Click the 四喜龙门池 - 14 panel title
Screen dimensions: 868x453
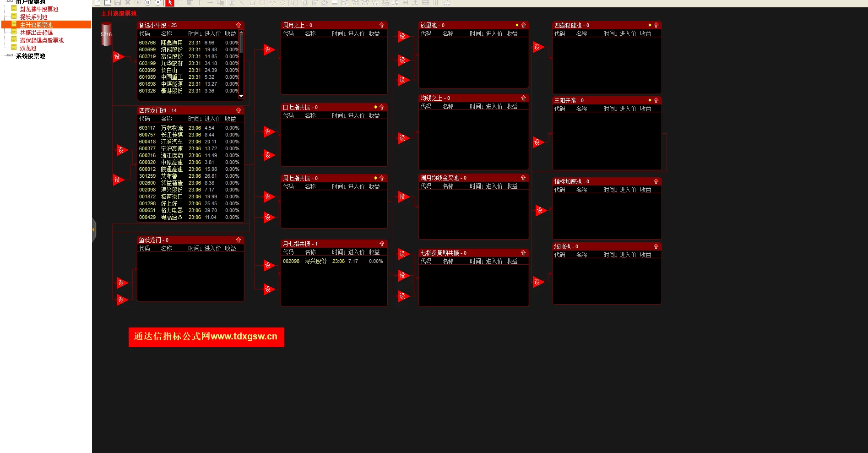(x=158, y=110)
